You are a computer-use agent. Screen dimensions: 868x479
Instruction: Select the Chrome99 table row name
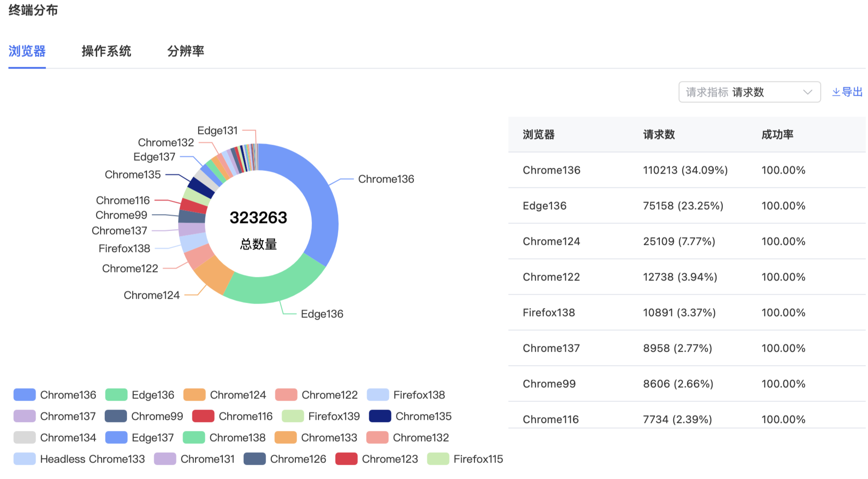549,384
